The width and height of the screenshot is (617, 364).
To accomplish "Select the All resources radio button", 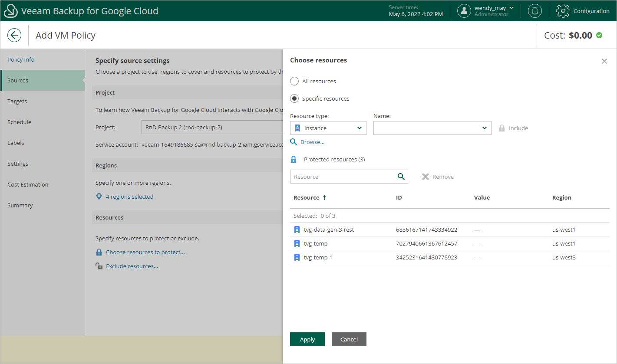I will point(294,81).
